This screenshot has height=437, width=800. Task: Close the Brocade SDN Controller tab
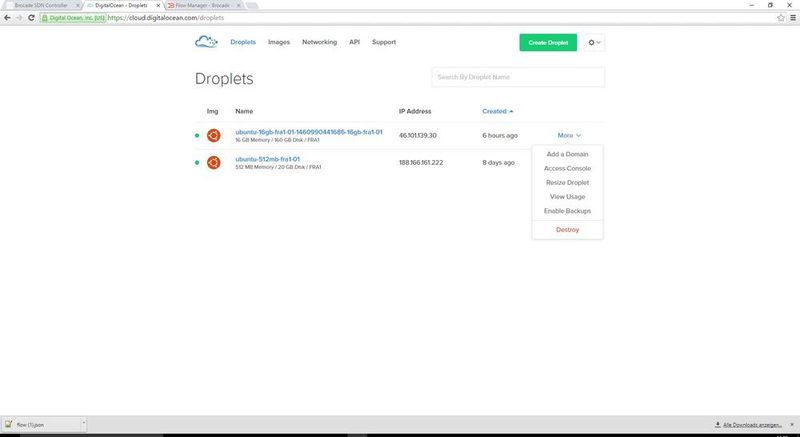[78, 5]
